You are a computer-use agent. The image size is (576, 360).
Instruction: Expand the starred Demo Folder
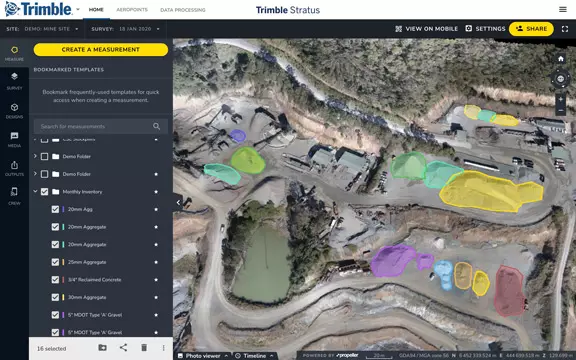[x=35, y=174]
